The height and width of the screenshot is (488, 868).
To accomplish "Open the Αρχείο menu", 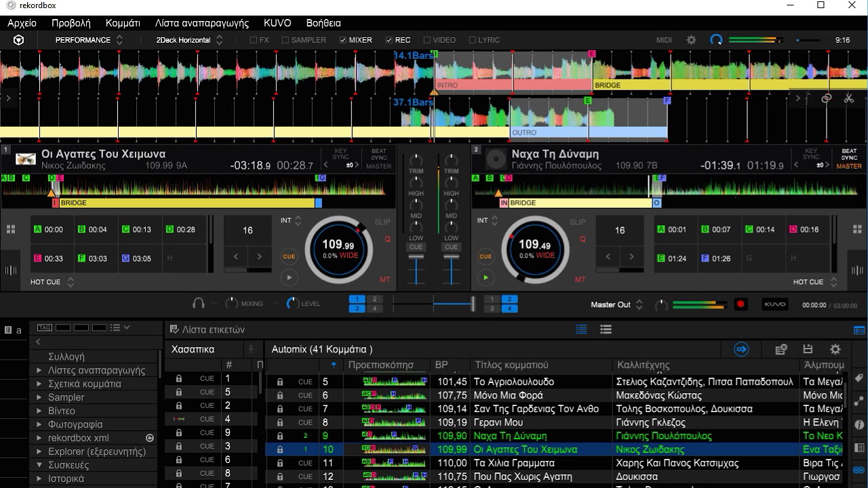I will [22, 23].
